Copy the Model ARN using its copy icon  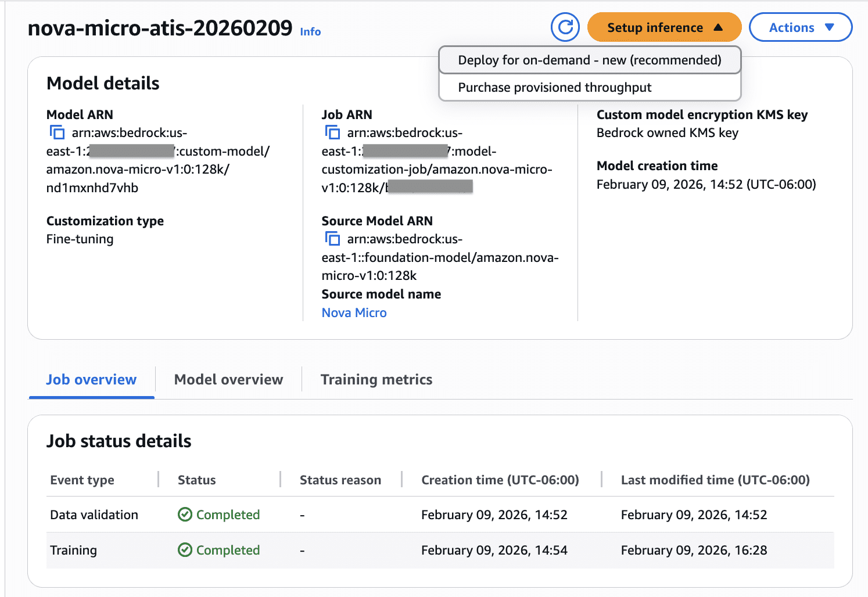point(58,132)
